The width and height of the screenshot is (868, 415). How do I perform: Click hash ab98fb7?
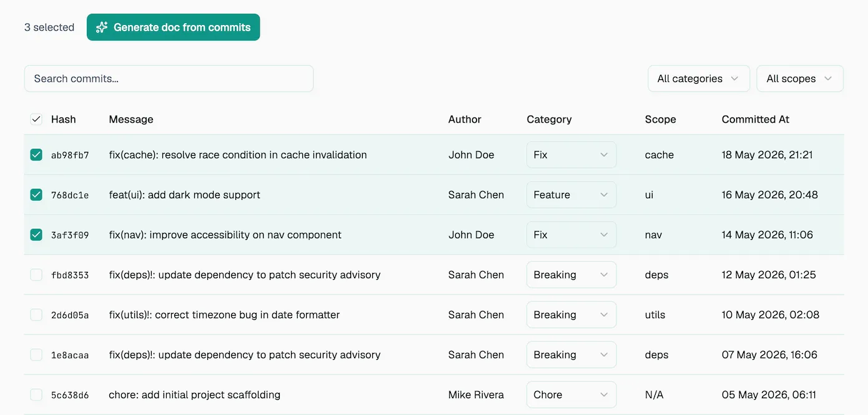(x=70, y=155)
